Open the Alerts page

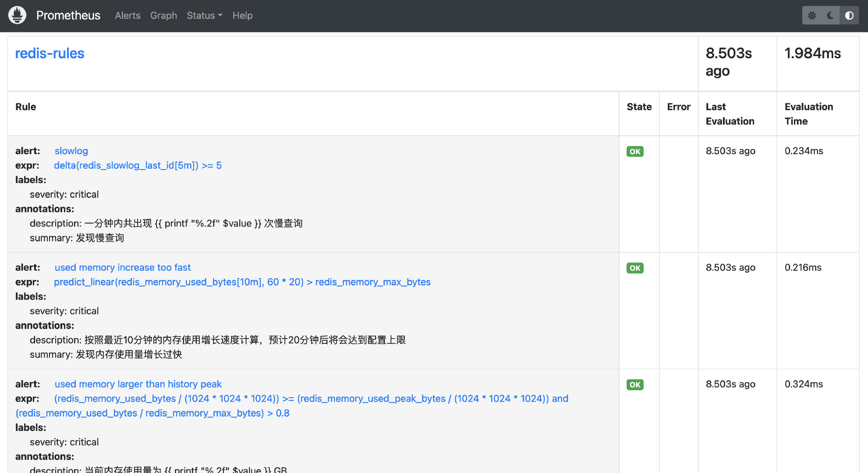[128, 15]
